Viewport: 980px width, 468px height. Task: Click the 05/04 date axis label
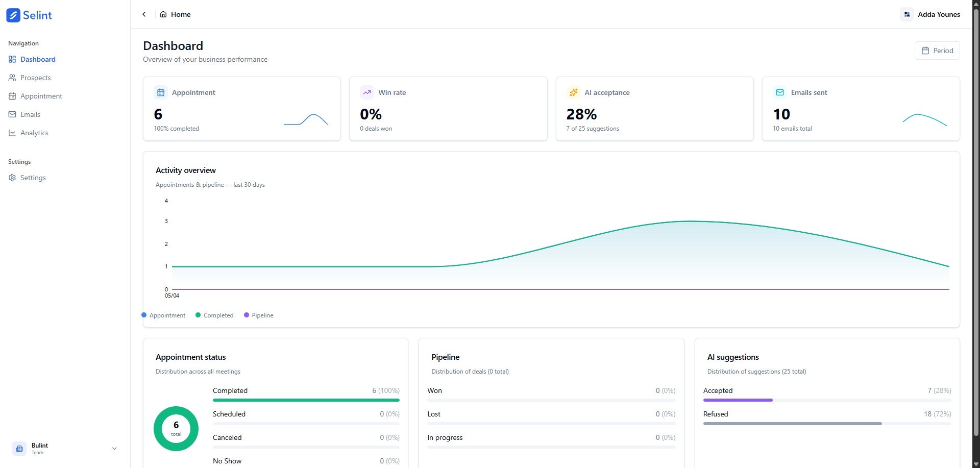pos(172,295)
